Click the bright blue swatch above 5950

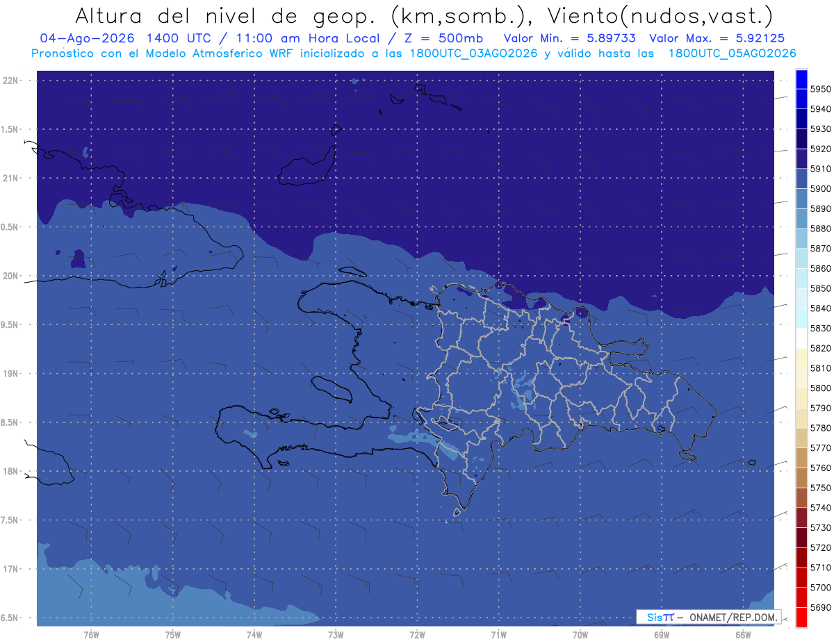click(801, 79)
